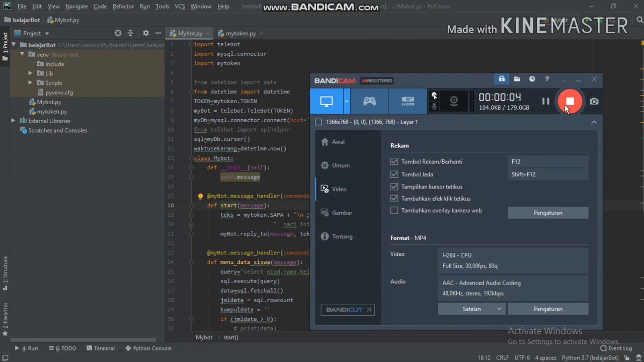The height and width of the screenshot is (362, 644).
Task: Open Bandicam help question mark
Action: pos(547,79)
